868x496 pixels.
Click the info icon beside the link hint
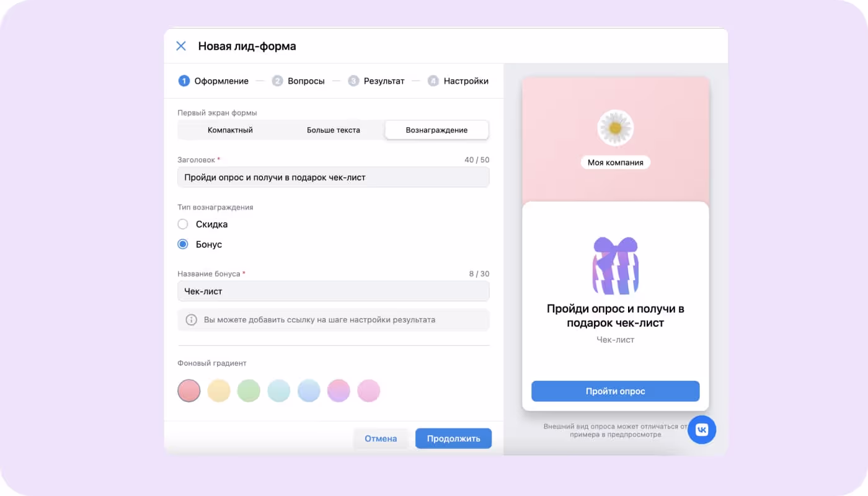192,320
